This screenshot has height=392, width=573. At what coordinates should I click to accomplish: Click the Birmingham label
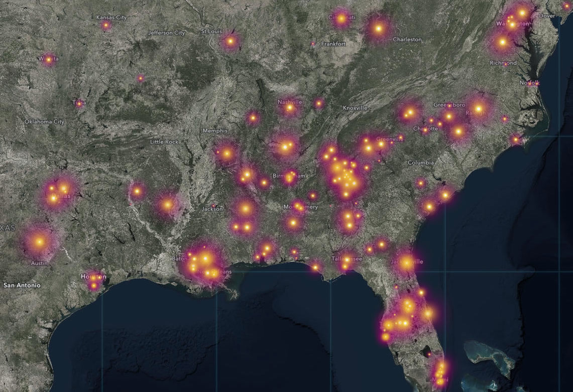pos(289,176)
